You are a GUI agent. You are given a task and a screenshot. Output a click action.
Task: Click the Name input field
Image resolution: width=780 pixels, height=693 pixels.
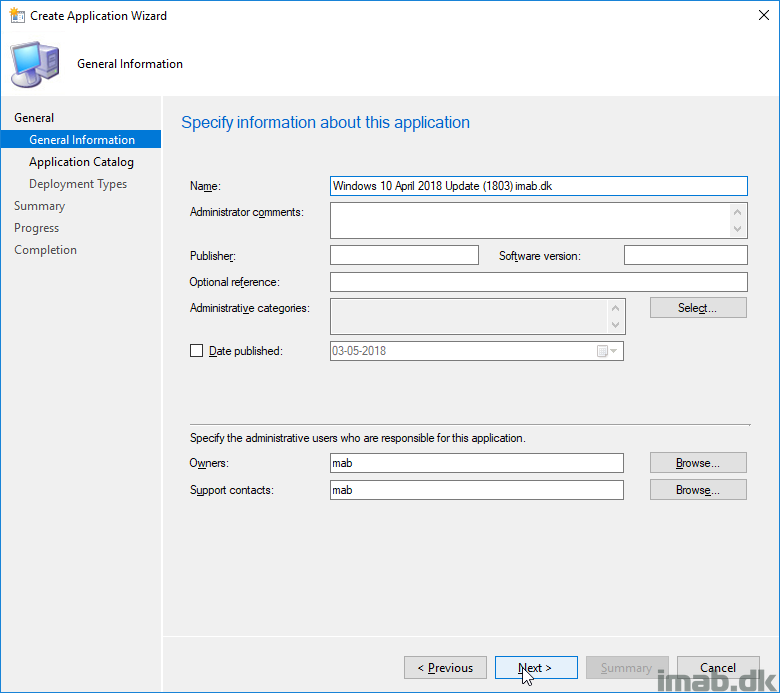[539, 186]
